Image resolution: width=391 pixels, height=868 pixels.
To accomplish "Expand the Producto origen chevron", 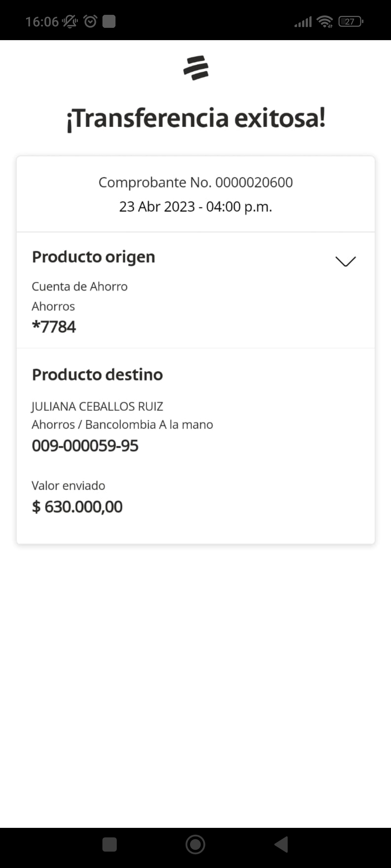I will click(345, 261).
